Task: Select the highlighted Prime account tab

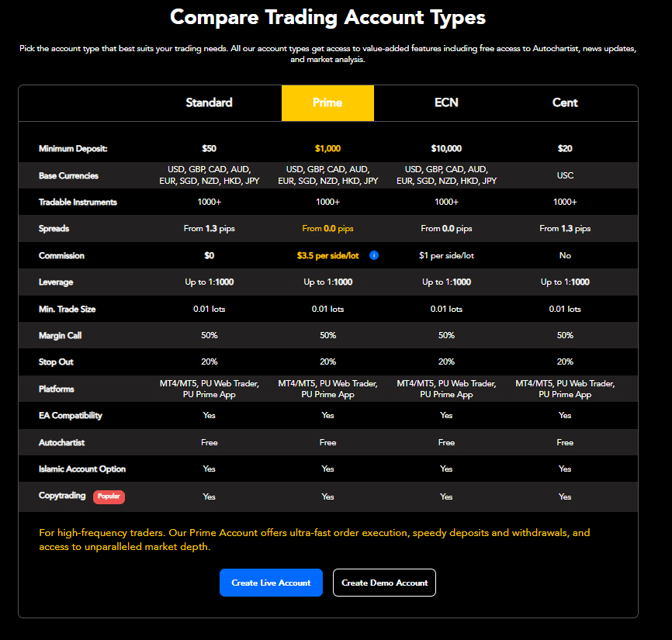Action: 328,103
